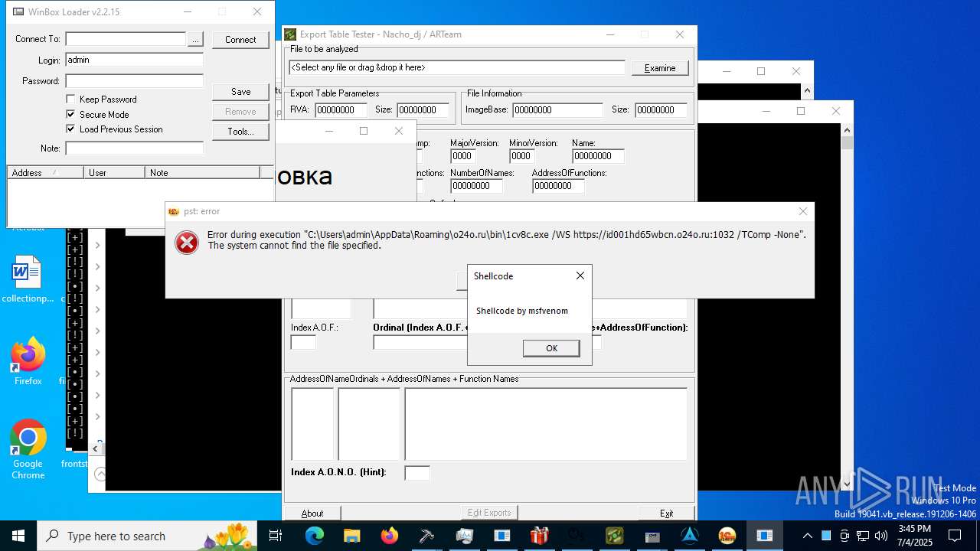Collapse the panel using the circled up chevron
Screen dimensions: 980x551
tap(100, 474)
